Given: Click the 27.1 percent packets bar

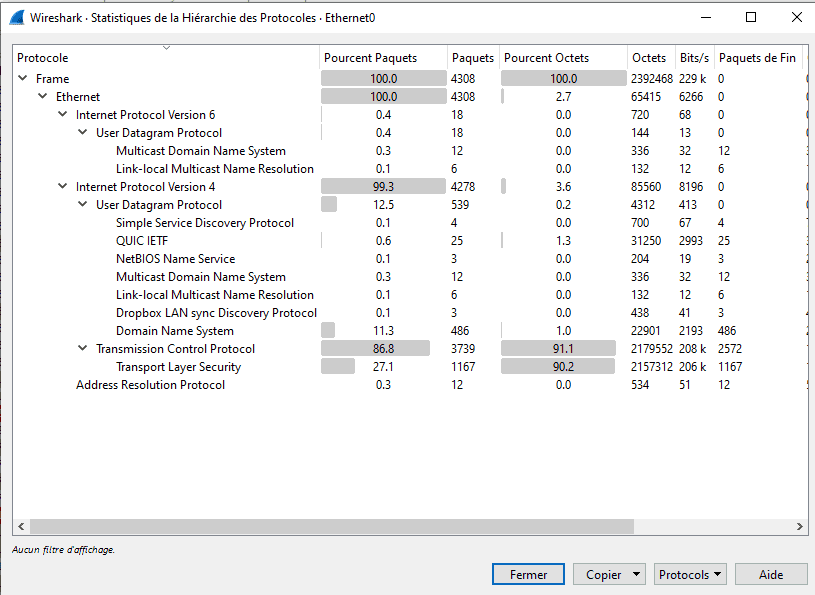Looking at the screenshot, I should [338, 366].
